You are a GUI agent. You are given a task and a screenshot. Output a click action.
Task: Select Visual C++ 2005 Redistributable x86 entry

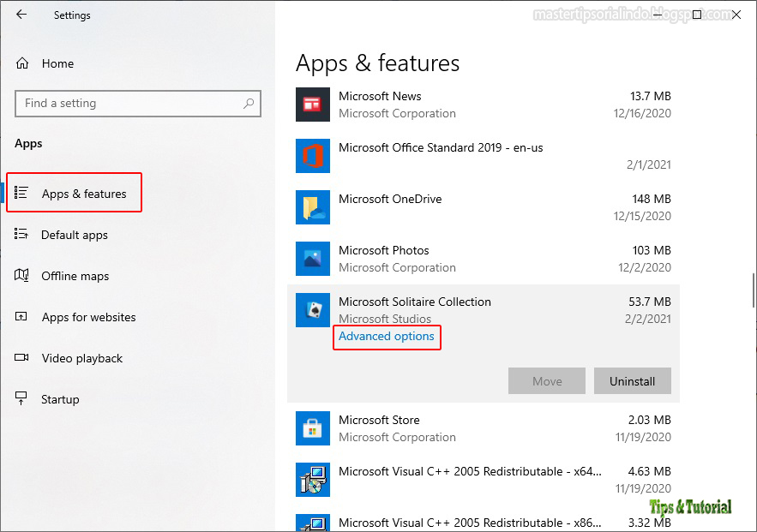(x=470, y=523)
